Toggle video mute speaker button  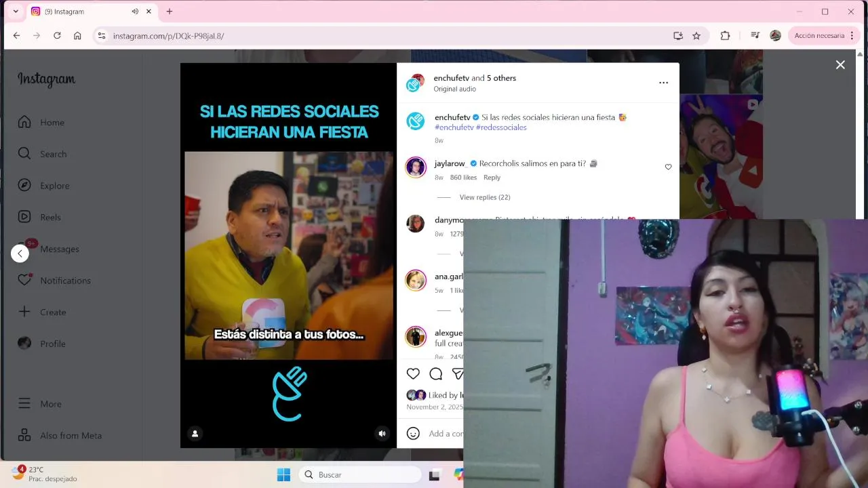(x=382, y=433)
